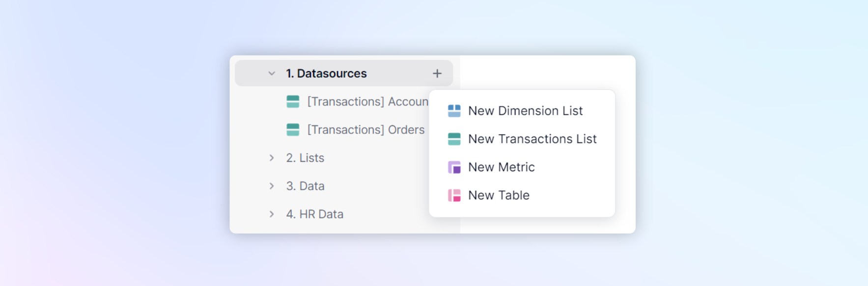Click the plus icon beside Datasources
868x286 pixels.
[x=437, y=74]
